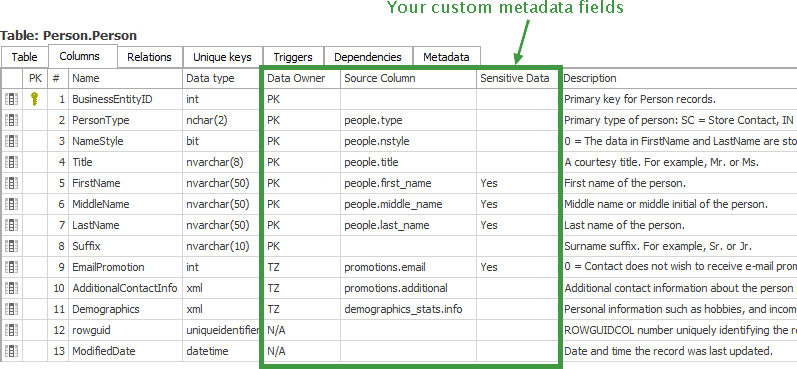
Task: Select the Columns tab
Action: [83, 56]
